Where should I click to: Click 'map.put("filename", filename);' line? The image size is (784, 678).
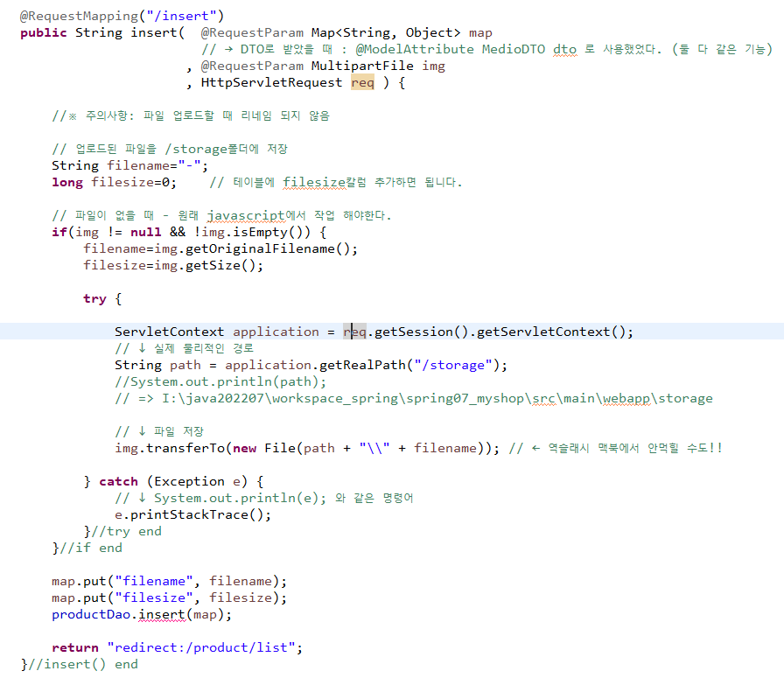point(170,581)
